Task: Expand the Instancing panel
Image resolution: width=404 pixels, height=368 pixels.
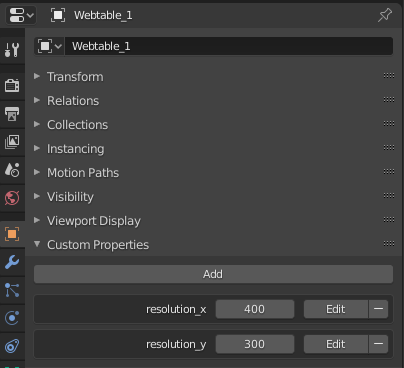Action: tap(75, 149)
